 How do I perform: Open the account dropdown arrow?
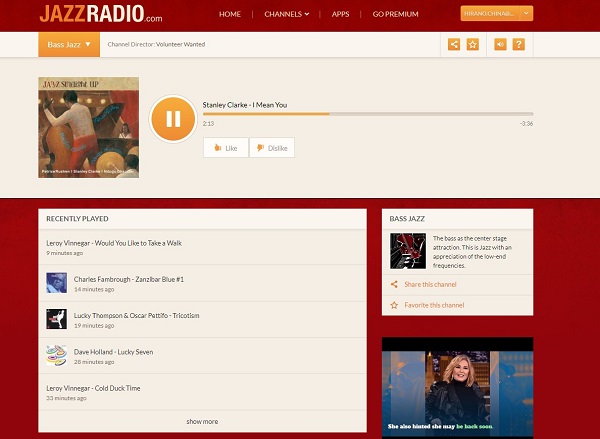[x=527, y=13]
